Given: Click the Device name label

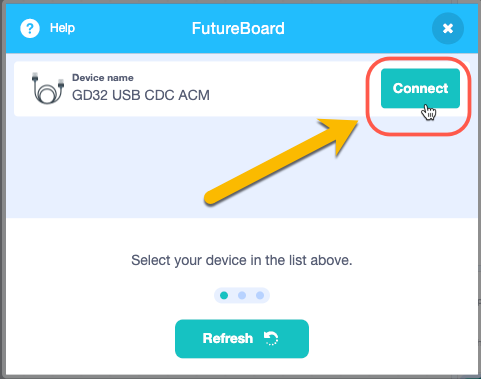Looking at the screenshot, I should pyautogui.click(x=103, y=78).
